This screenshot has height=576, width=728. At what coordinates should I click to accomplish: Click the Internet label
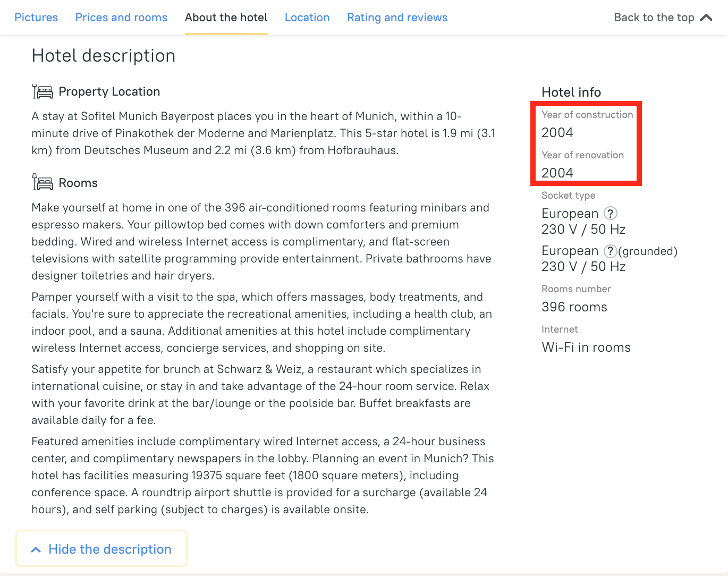[x=560, y=329]
